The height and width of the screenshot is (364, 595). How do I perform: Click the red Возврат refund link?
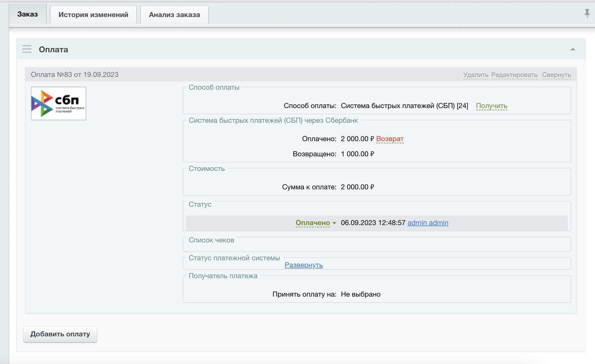(x=390, y=139)
